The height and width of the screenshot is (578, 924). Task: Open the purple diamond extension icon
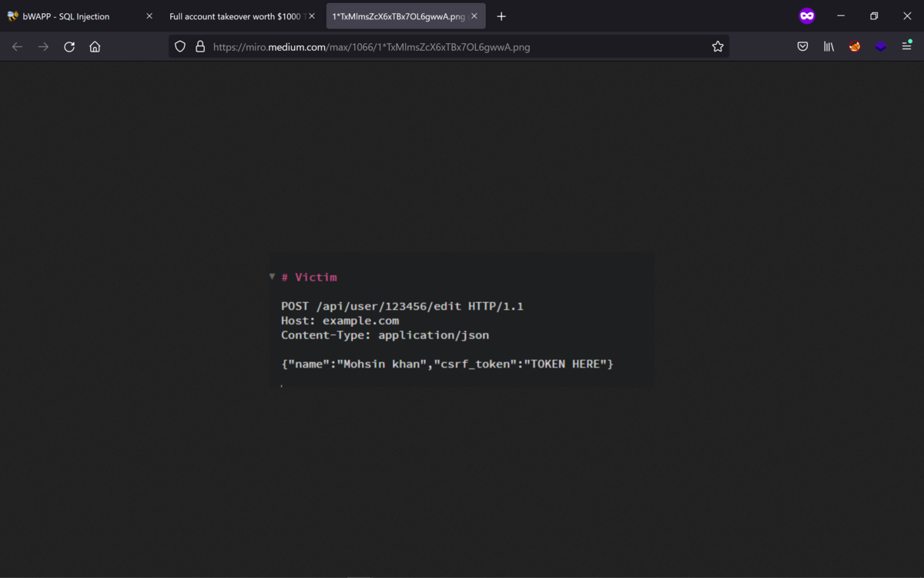pos(881,47)
